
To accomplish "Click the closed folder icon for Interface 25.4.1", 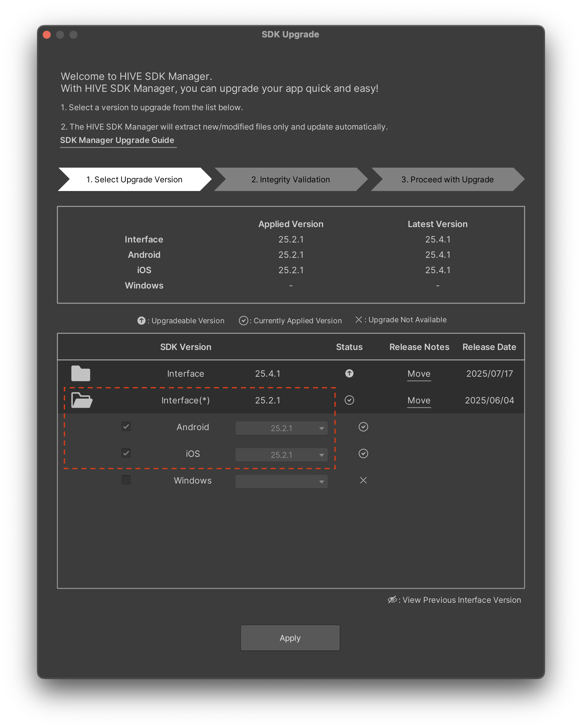I will [x=81, y=373].
